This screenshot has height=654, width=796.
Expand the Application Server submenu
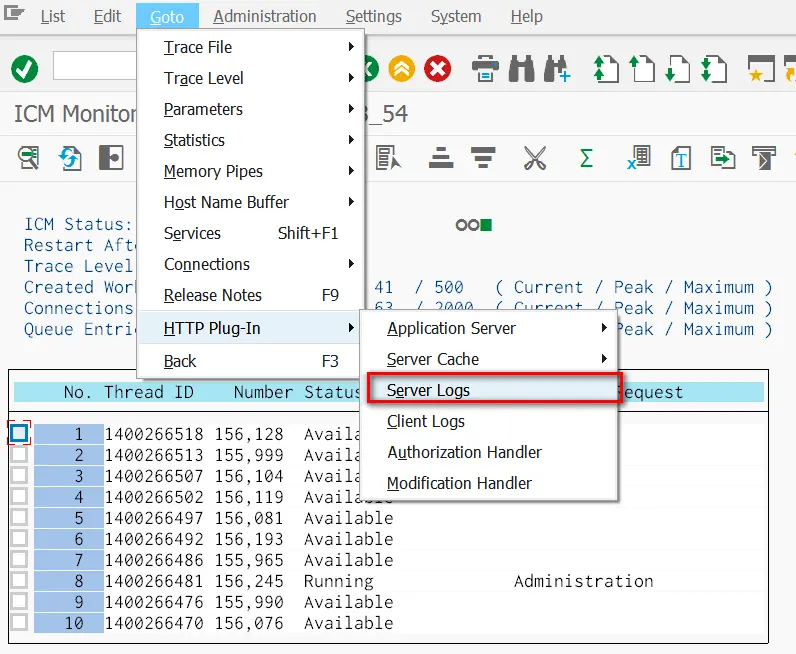point(491,328)
